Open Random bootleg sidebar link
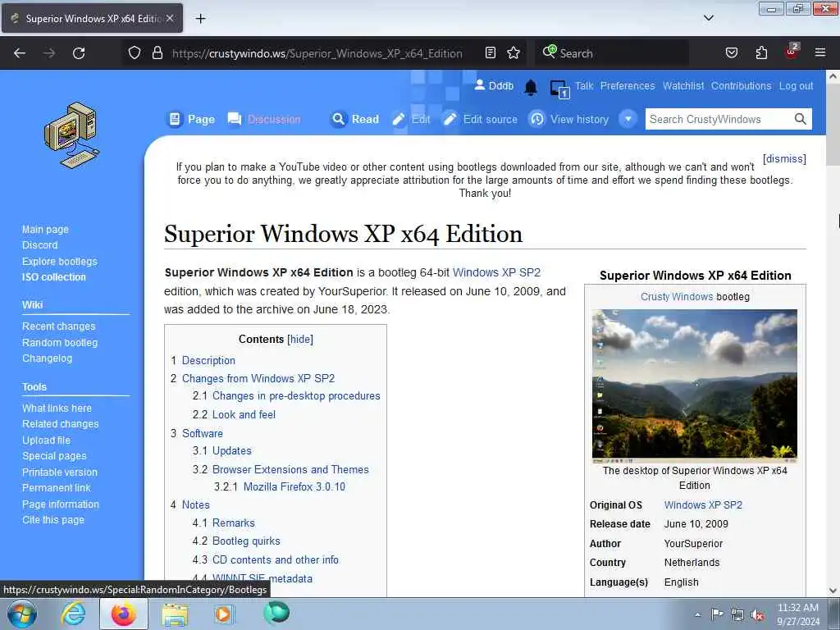This screenshot has height=630, width=840. [x=59, y=342]
